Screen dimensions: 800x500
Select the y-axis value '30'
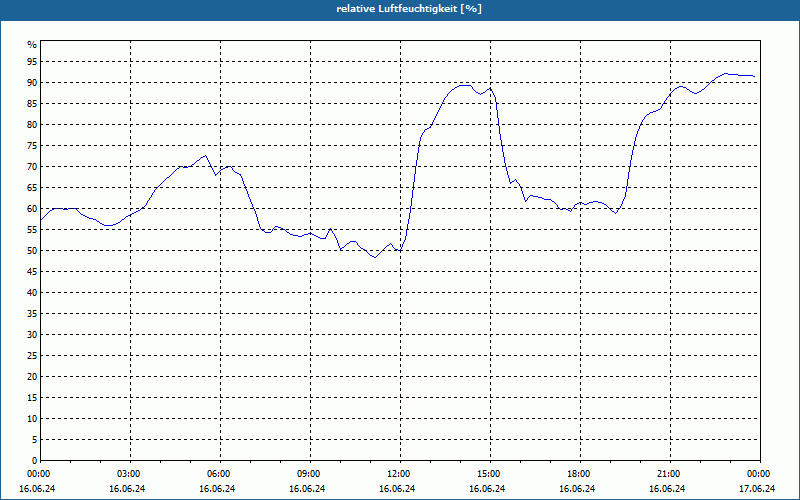32,335
